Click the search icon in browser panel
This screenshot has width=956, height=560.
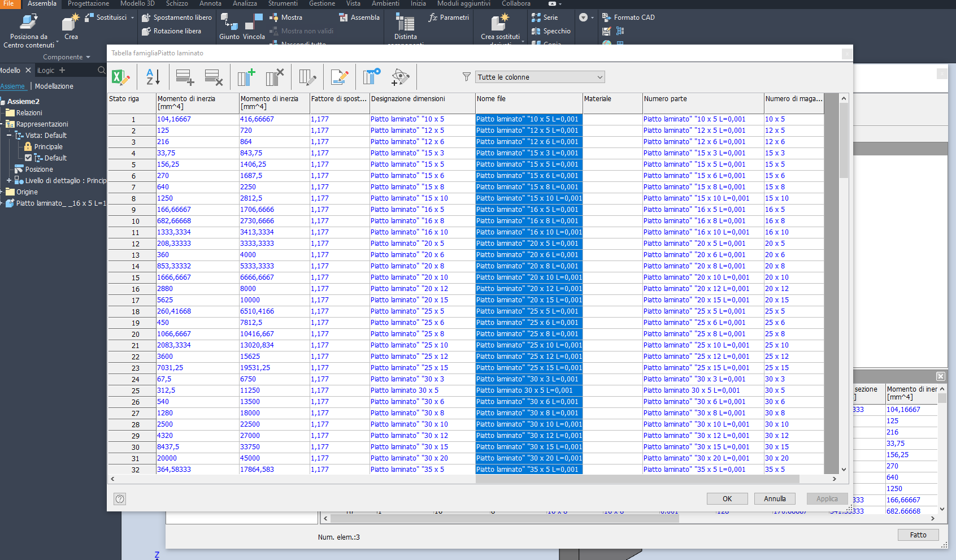(x=101, y=70)
